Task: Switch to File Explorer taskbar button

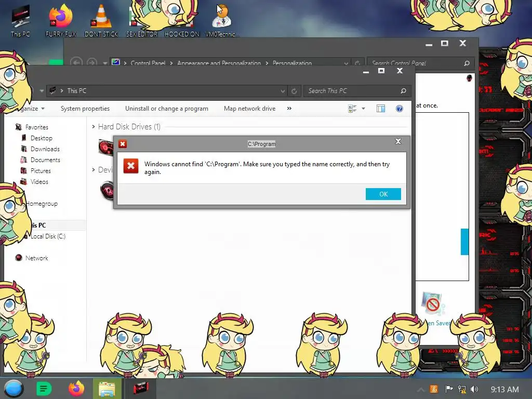Action: tap(107, 389)
